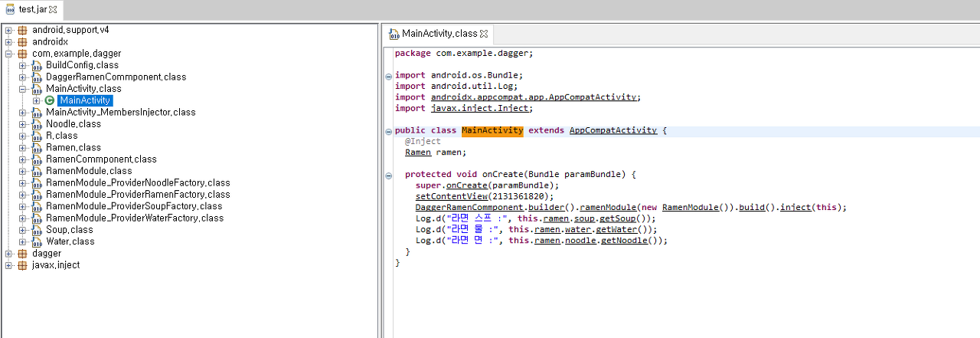Click the highlighted MainActivity class name in code
Screen dimensions: 980x338
click(x=492, y=130)
